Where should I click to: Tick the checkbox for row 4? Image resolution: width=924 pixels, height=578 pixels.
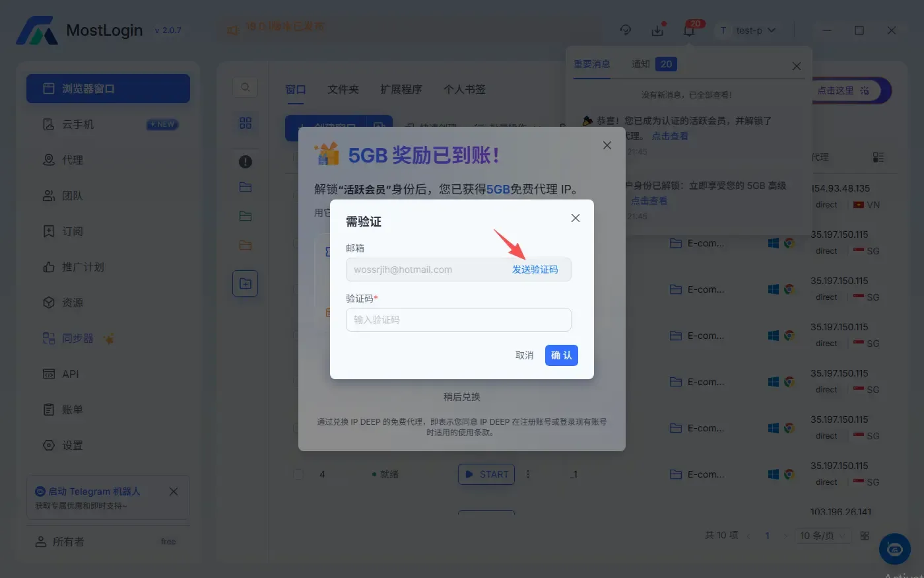tap(298, 474)
